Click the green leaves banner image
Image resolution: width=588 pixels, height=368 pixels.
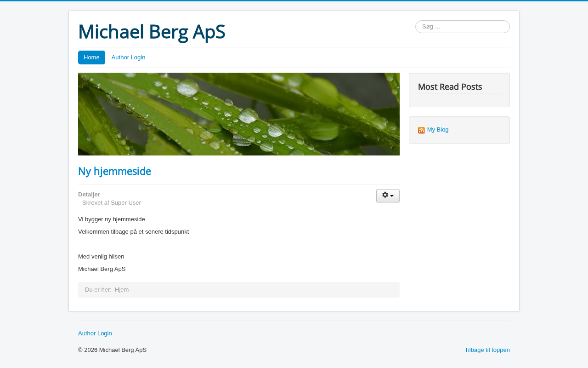coord(239,114)
